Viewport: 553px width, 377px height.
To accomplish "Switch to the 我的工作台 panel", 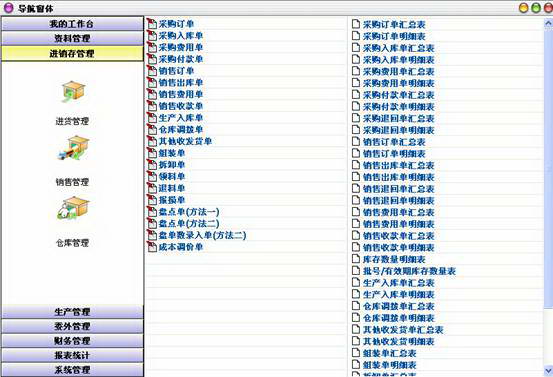I will pos(72,24).
